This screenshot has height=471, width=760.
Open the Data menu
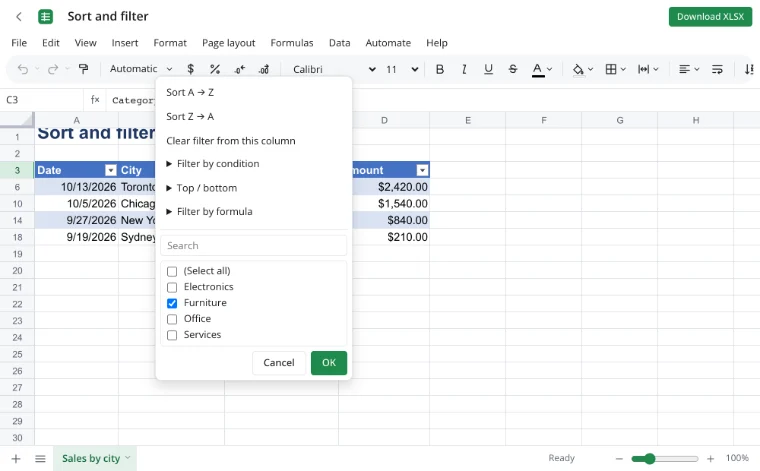pyautogui.click(x=339, y=43)
